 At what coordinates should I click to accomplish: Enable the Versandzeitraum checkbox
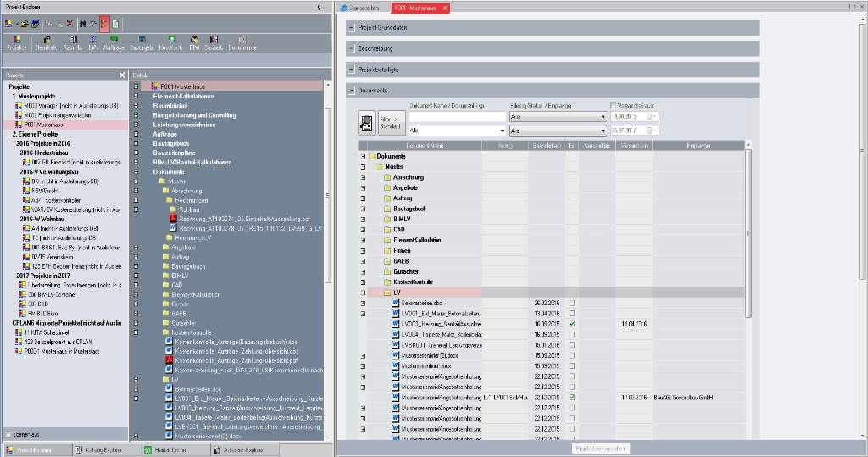coord(614,106)
